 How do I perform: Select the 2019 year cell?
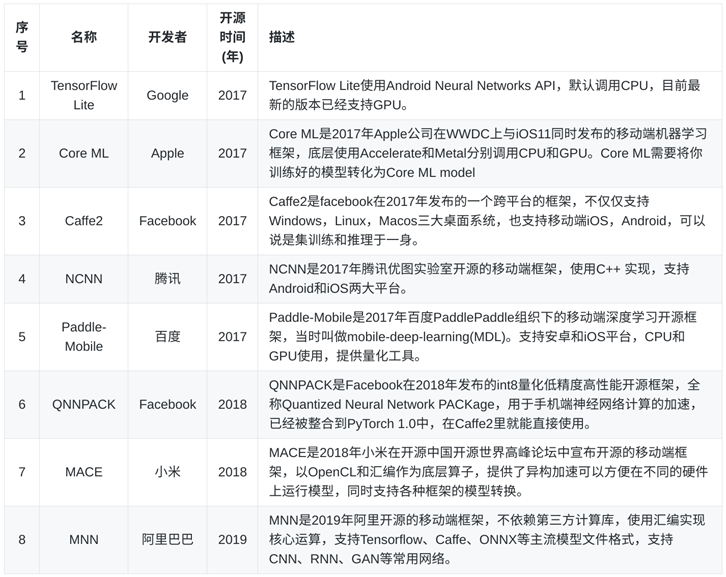tap(232, 539)
